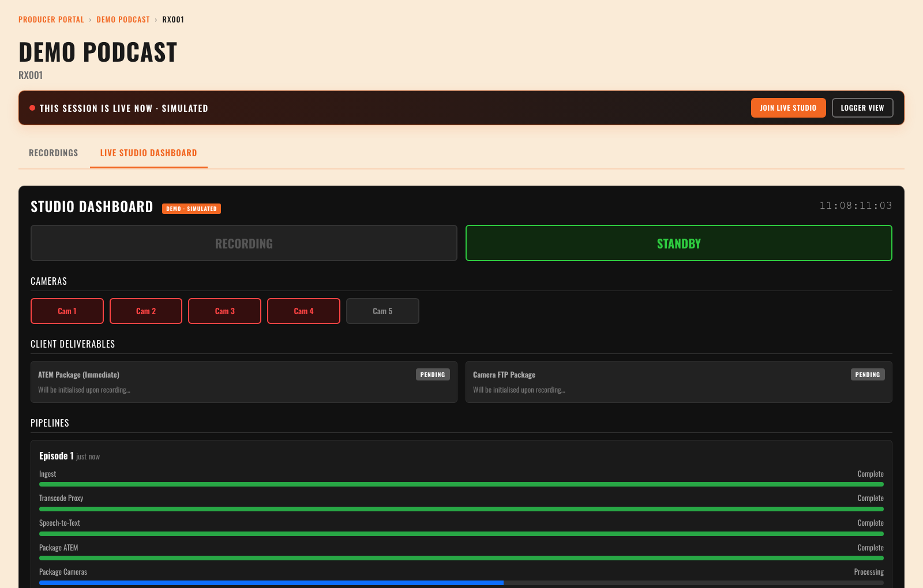Open the ATEM Package (Immediate) deliverable card

tap(244, 382)
